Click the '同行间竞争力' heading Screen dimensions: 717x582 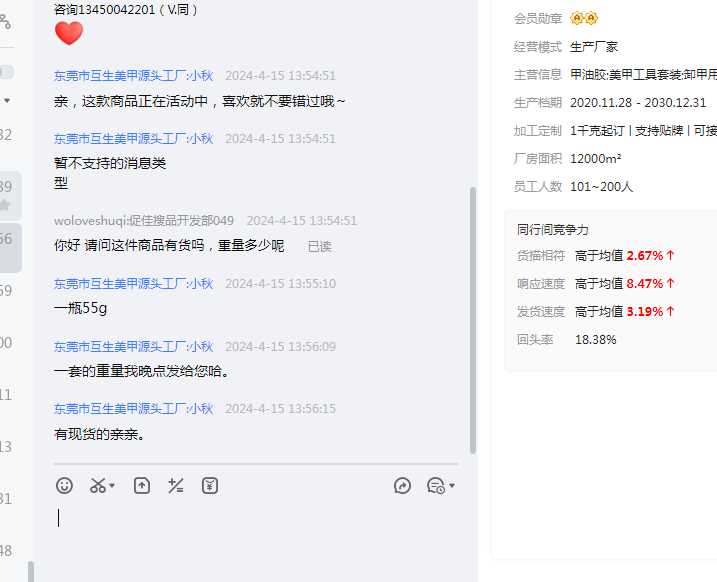pyautogui.click(x=552, y=230)
